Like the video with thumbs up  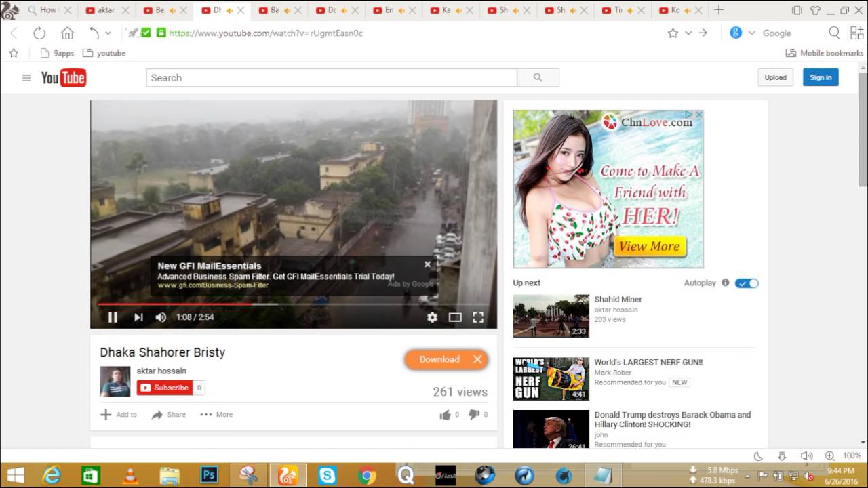(445, 414)
